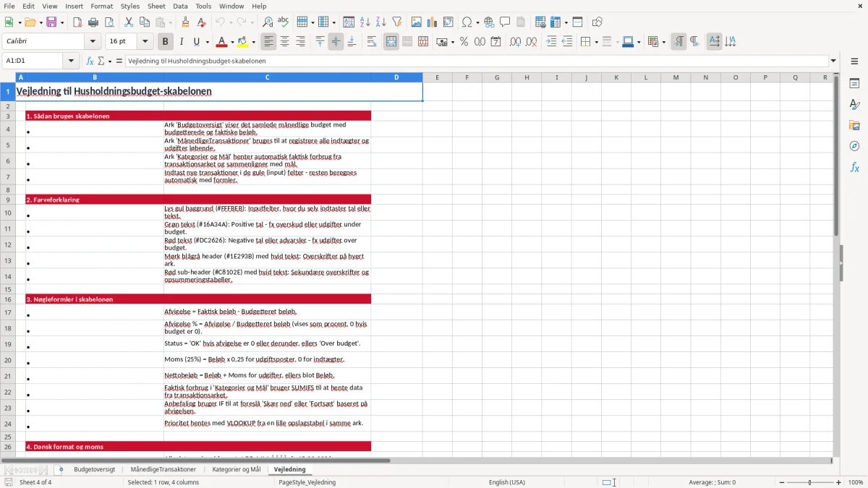Switch to MånedligeTransaktioner sheet tab
The image size is (868, 488).
click(x=163, y=469)
